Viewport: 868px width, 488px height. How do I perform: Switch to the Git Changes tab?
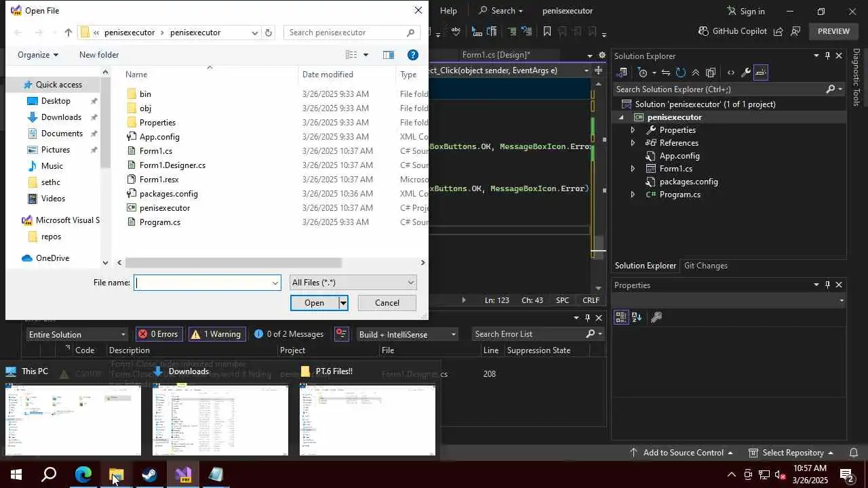(x=705, y=266)
